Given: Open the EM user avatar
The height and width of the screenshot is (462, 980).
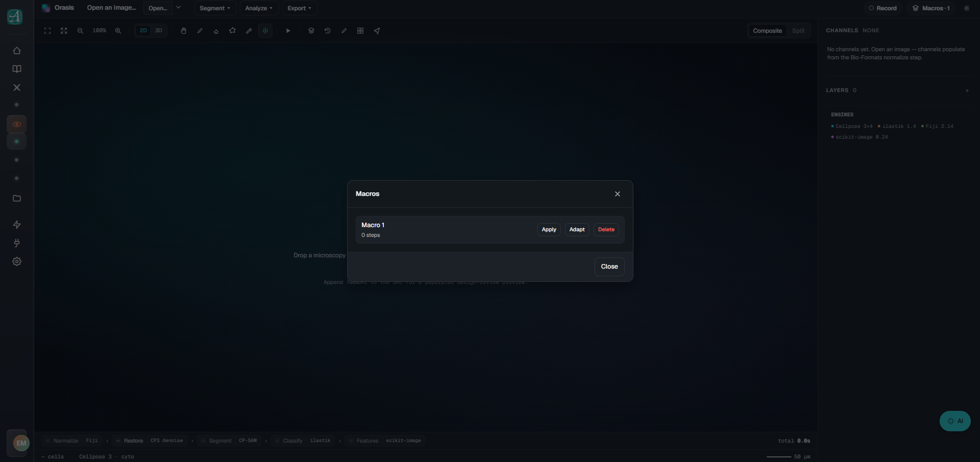Looking at the screenshot, I should pyautogui.click(x=21, y=443).
